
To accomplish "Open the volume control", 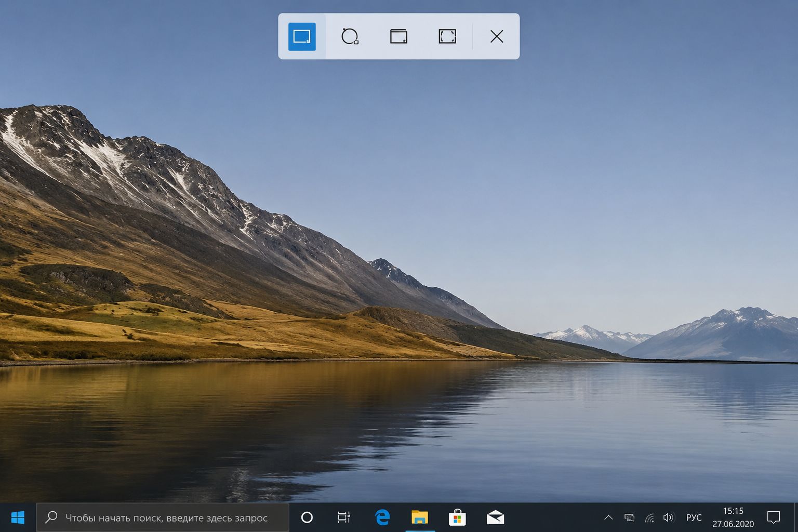I will pyautogui.click(x=669, y=517).
